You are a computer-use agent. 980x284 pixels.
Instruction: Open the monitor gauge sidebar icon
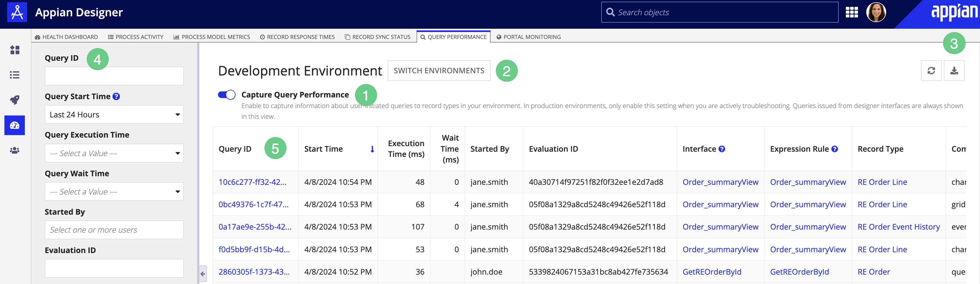pyautogui.click(x=15, y=125)
